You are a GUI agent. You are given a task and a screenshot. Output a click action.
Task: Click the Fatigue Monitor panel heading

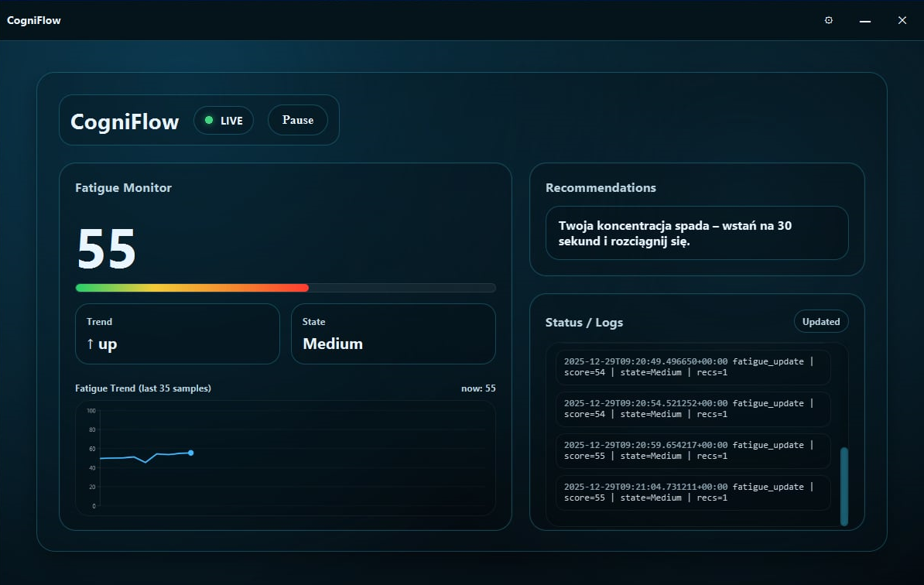(123, 187)
